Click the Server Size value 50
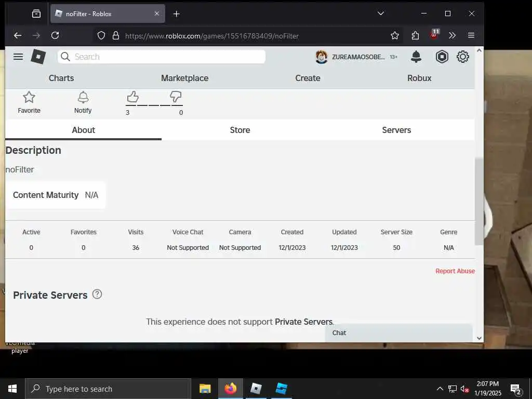The height and width of the screenshot is (399, 532). (396, 248)
